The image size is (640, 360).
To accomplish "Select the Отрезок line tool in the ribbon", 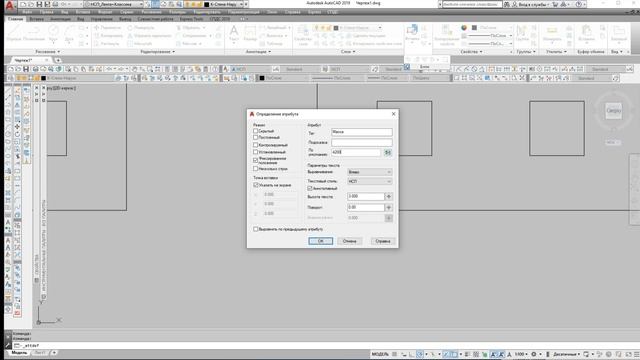I will [13, 33].
